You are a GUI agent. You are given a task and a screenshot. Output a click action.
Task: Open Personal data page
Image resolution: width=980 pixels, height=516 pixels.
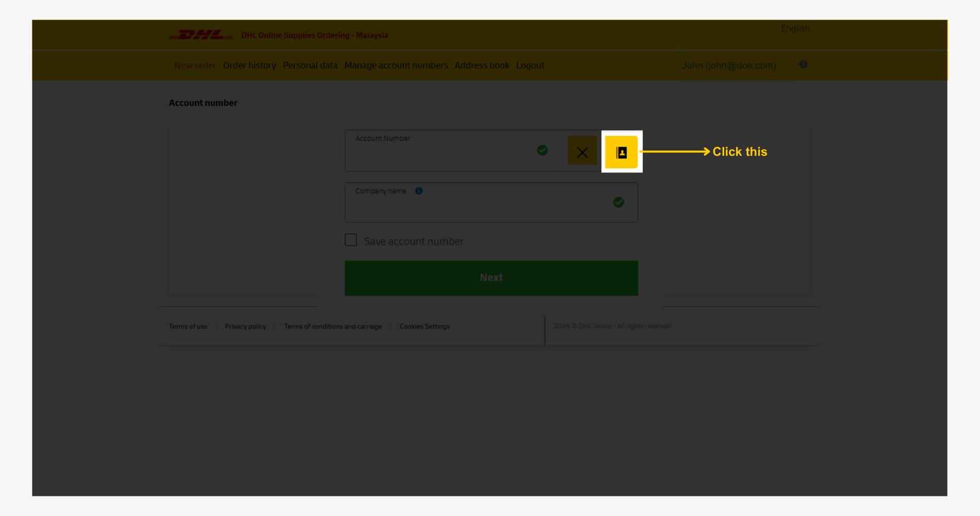(x=310, y=66)
